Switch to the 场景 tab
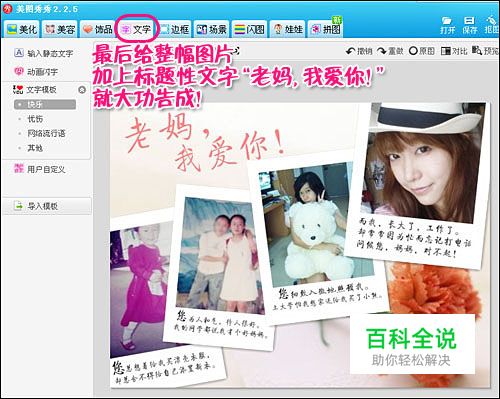Image resolution: width=500 pixels, height=399 pixels. pos(211,29)
